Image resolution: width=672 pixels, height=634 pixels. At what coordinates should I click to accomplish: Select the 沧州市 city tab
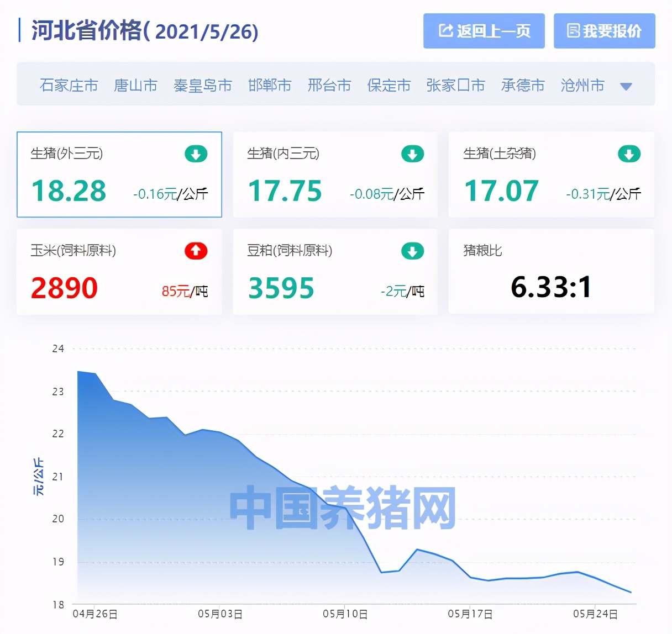(x=582, y=86)
